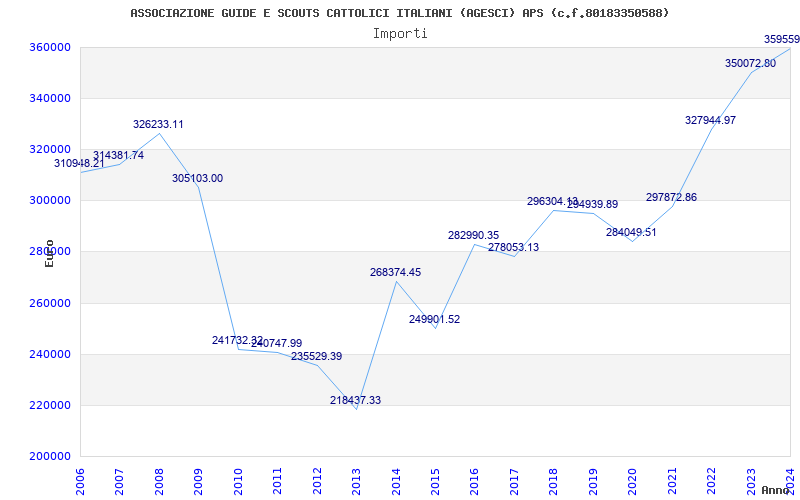Click the x-axis year label 2020
800x500 pixels.
pos(633,481)
